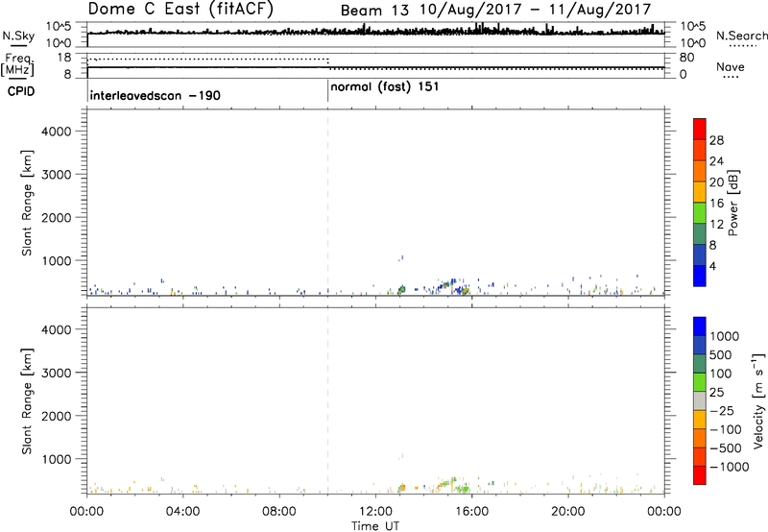Click the blue bottom of power color bar
Image resolution: width=768 pixels, height=532 pixels.
700,276
